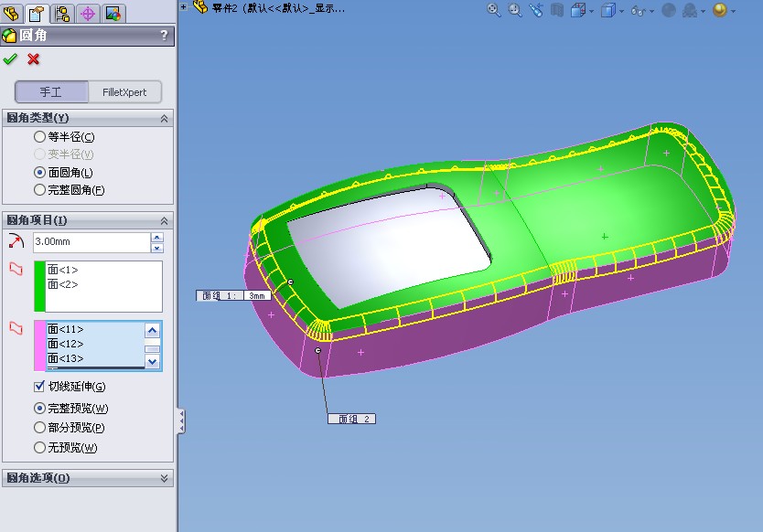Click the 零件2 part name in flyout
Screen dimensions: 763x532
point(278,8)
